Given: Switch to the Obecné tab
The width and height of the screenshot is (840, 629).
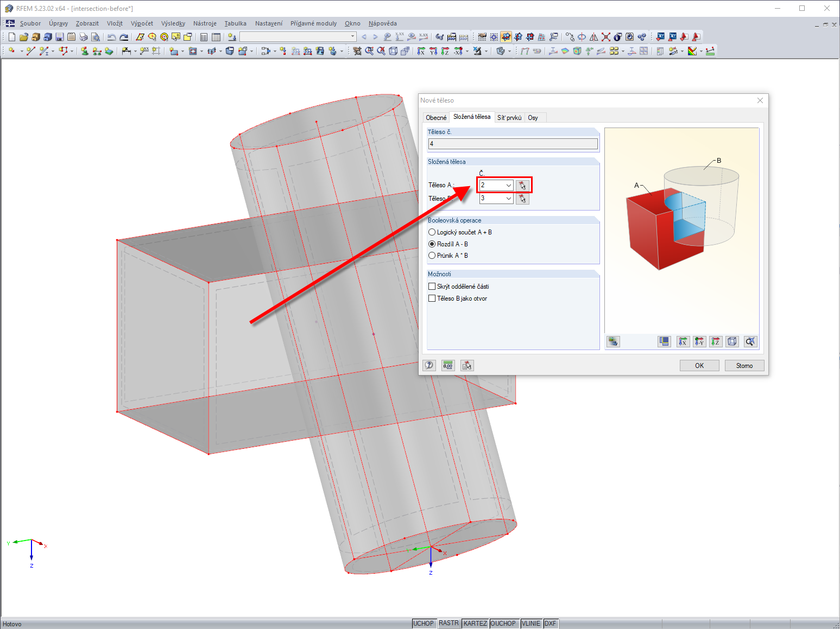Looking at the screenshot, I should [x=436, y=118].
